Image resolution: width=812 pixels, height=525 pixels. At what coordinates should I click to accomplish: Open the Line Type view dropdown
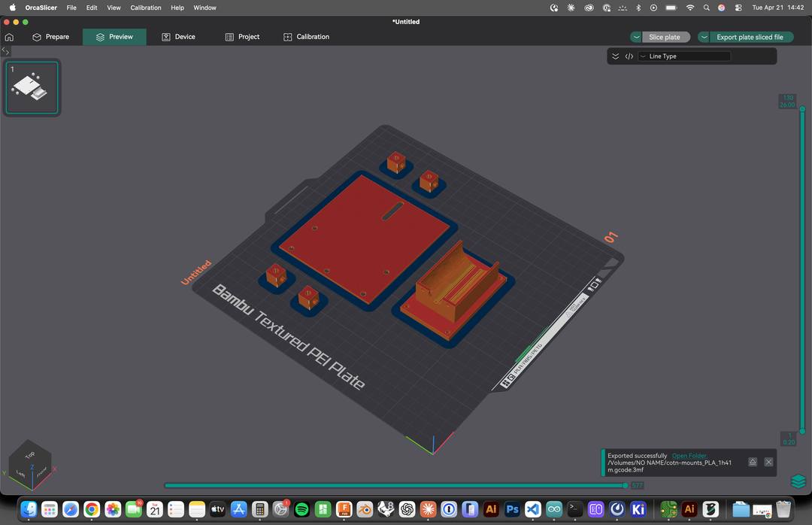click(683, 56)
